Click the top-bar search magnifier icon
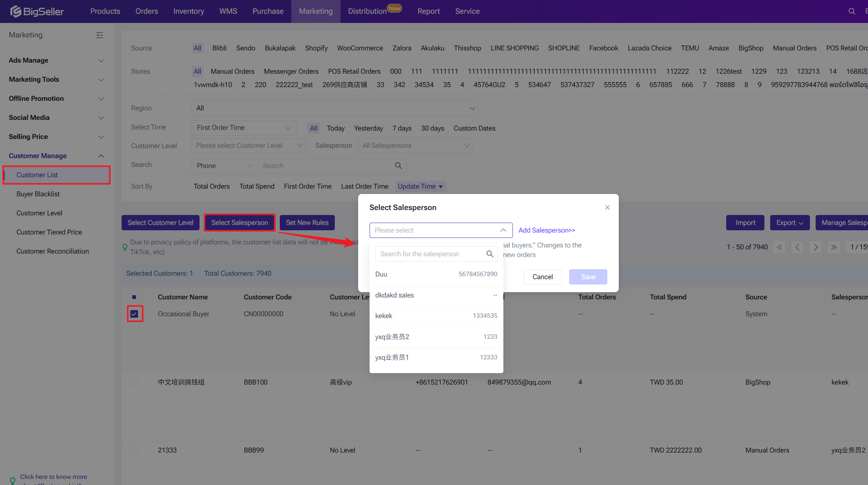Screen dimensions: 868x485 [x=852, y=11]
